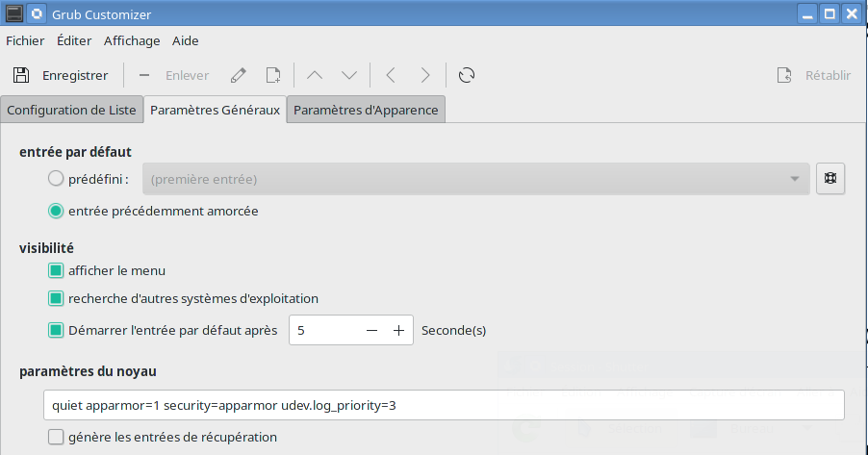The image size is (868, 455).
Task: Click the kernel parameters text field
Action: point(444,405)
